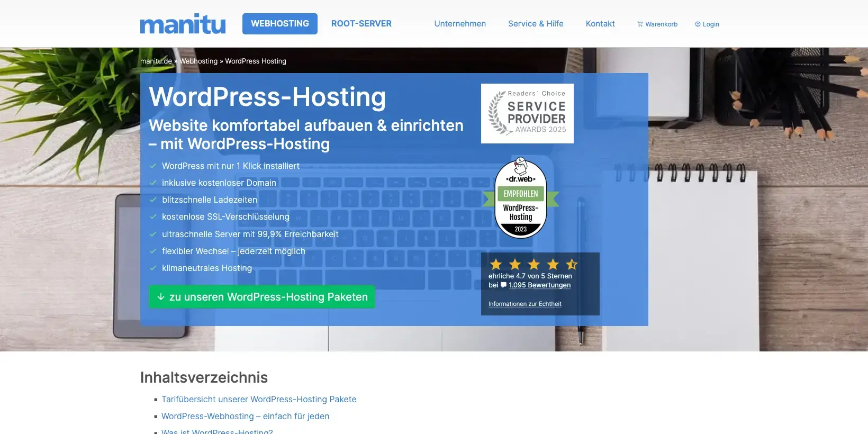Viewport: 868px width, 434px height.
Task: Jump to Tarifübersicht unserer WordPress-Hosting Pakete
Action: (259, 399)
